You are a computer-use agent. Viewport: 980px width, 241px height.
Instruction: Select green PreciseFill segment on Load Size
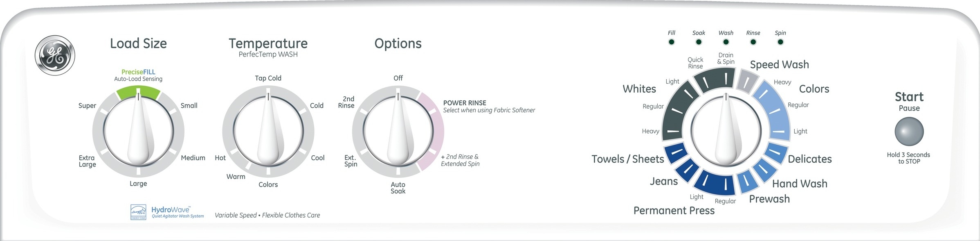point(138,92)
